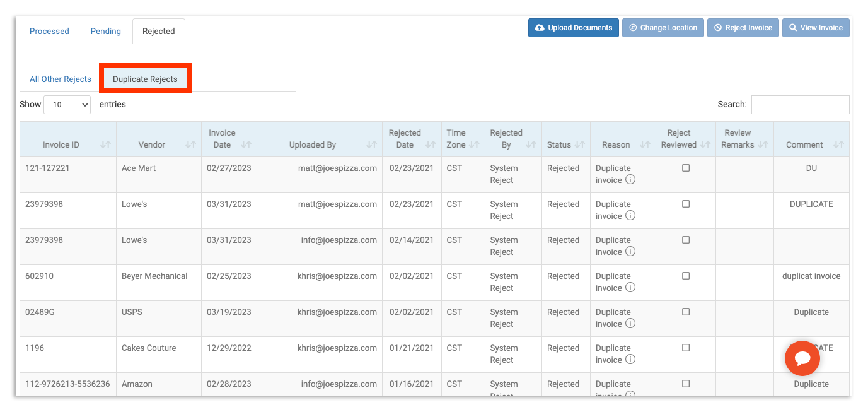Click the sort toggle on the Vendor column

point(190,144)
